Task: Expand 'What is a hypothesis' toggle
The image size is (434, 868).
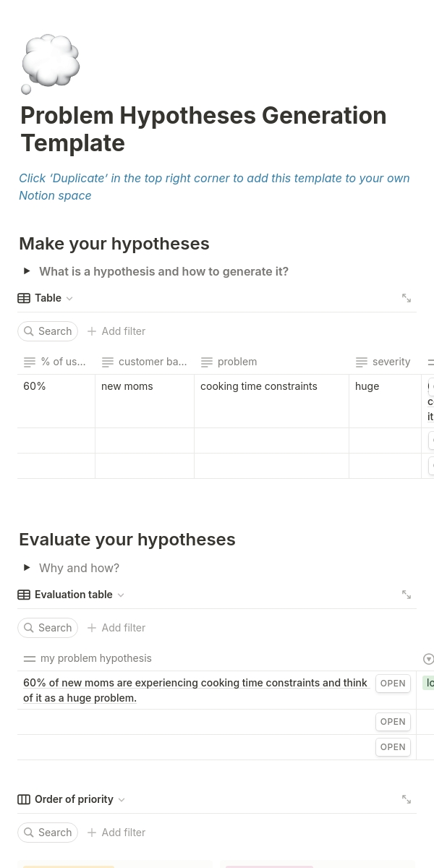Action: coord(27,271)
